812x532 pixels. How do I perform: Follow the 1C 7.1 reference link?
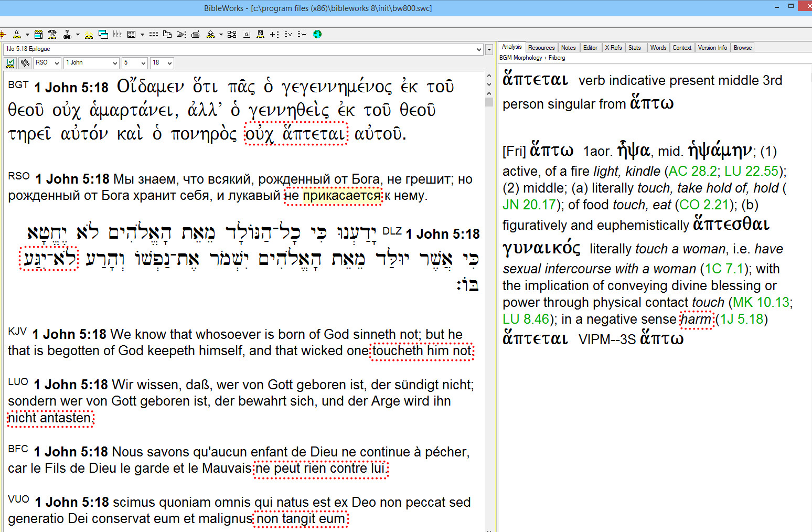pyautogui.click(x=724, y=269)
